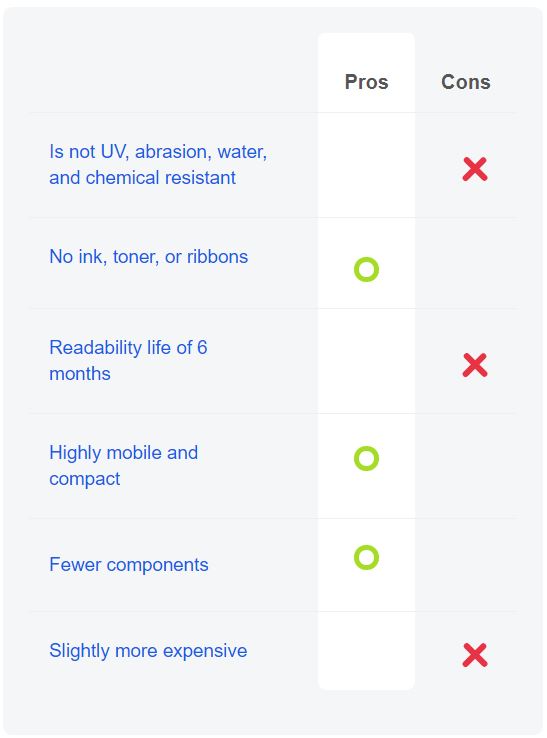Click empty Pros cell in Readability life row
The height and width of the screenshot is (738, 547).
point(366,361)
